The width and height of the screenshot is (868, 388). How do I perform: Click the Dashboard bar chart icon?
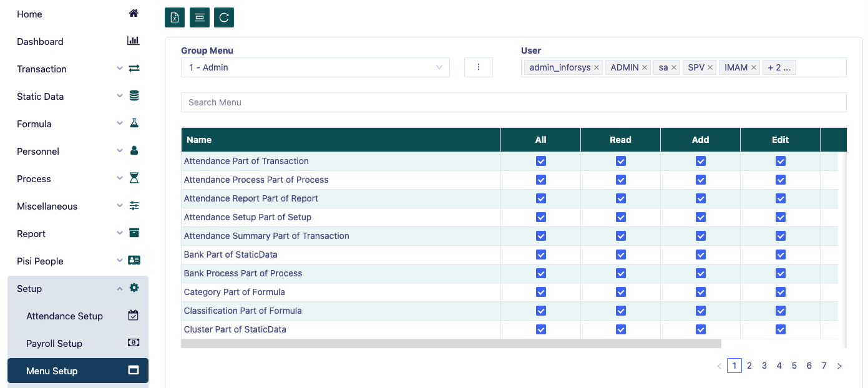134,41
